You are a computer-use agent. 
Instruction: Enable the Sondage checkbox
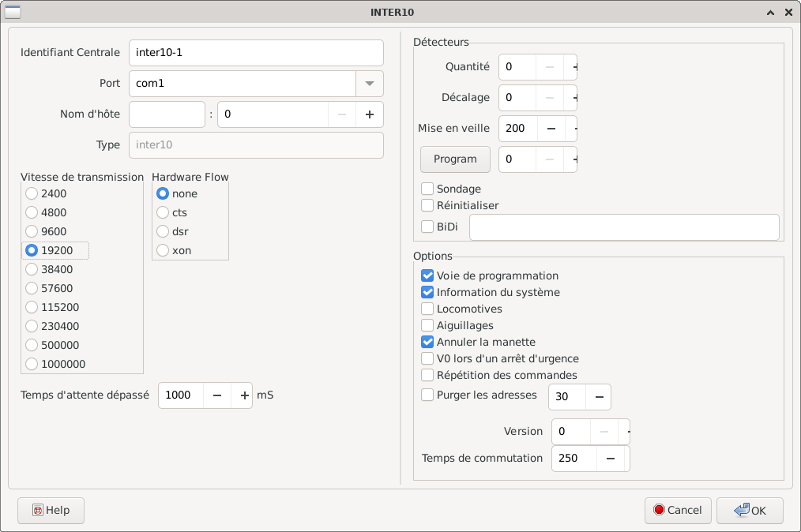click(x=427, y=189)
